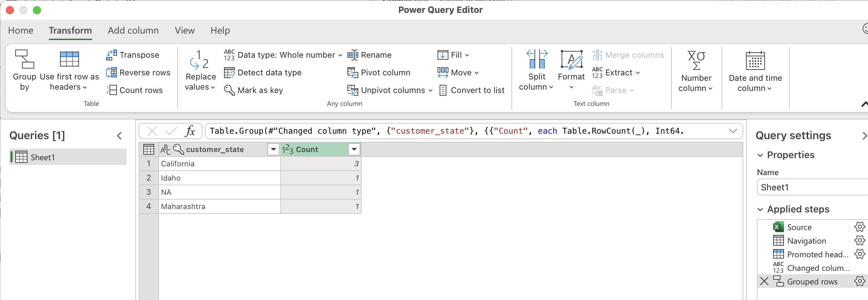Open the Count column filter dropdown
This screenshot has height=300, width=868.
click(x=354, y=149)
